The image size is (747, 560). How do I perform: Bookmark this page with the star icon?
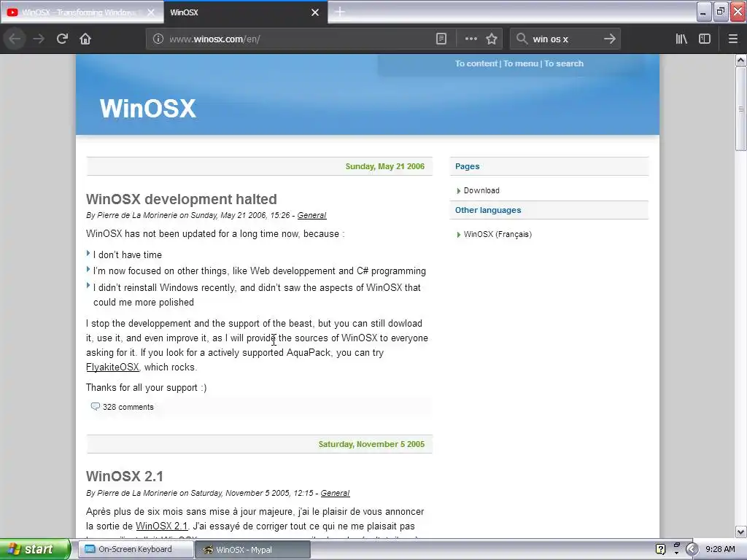point(492,39)
